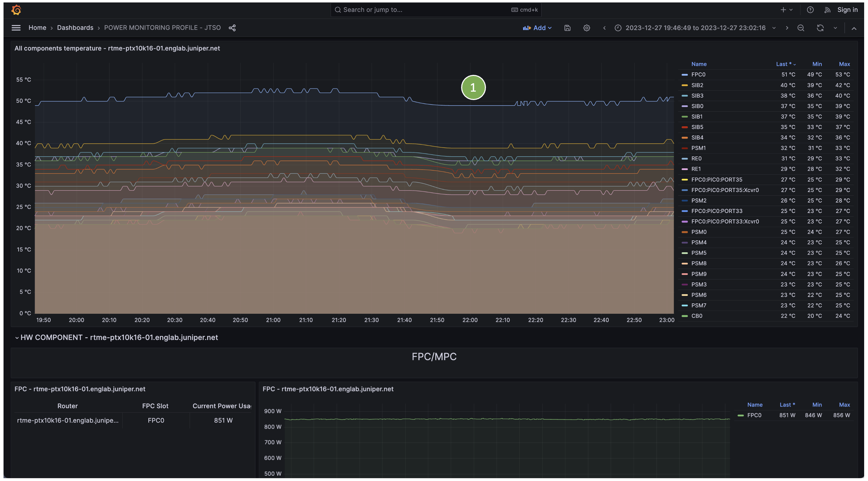Toggle FPC0 series visibility in the legend
Viewport: 868px width, 481px height.
(x=698, y=75)
